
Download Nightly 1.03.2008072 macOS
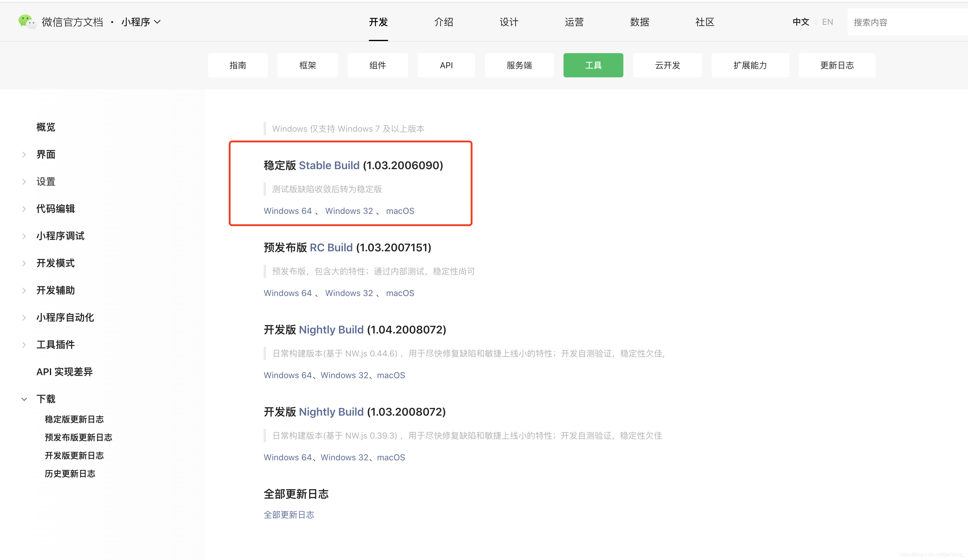tap(391, 457)
